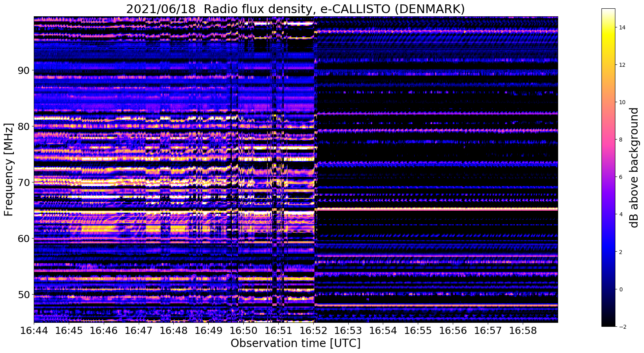
Task: Click the 16:48 time tick label
Action: [x=174, y=331]
